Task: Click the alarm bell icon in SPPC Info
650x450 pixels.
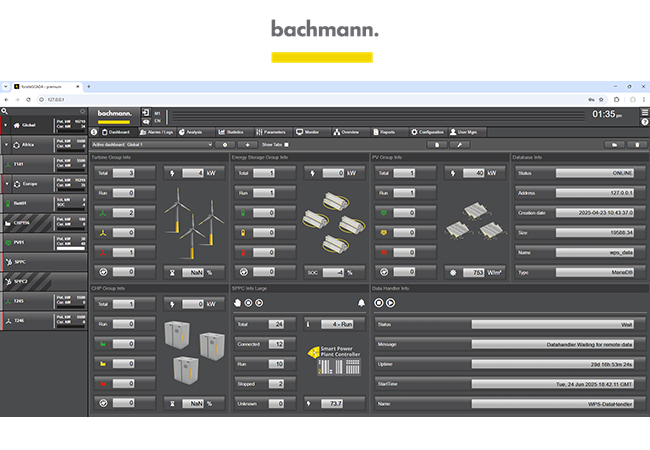Action: tap(361, 303)
